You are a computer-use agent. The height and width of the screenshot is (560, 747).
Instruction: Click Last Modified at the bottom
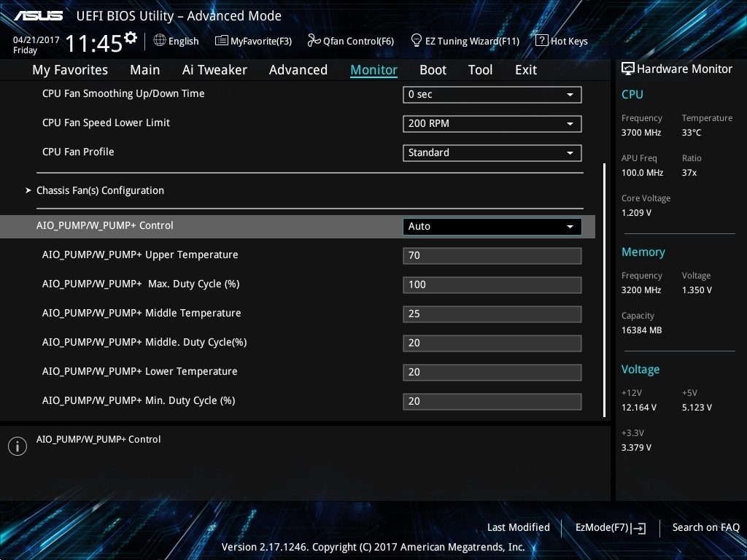click(x=519, y=528)
